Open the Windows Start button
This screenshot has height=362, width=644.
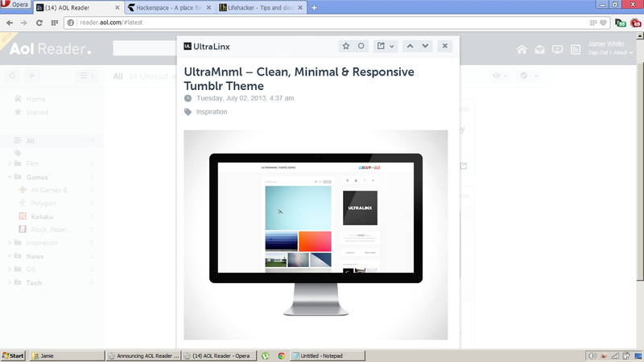tap(13, 356)
